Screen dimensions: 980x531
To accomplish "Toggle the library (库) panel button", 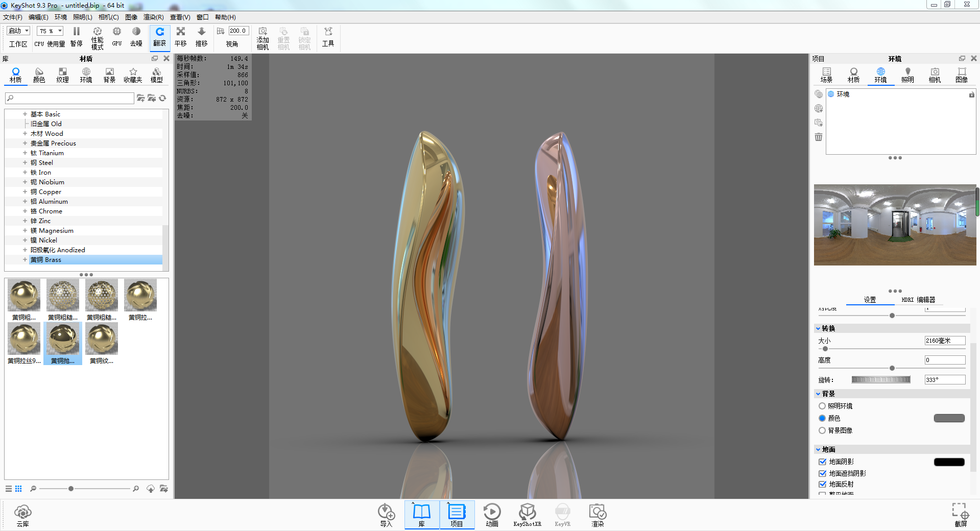I will point(422,515).
